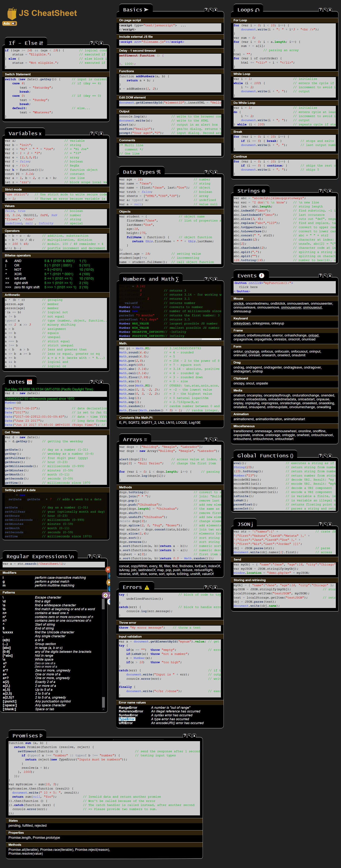Open help for the Strings panel
Image resolution: width=341 pixels, height=868 pixels.
pyautogui.click(x=320, y=191)
